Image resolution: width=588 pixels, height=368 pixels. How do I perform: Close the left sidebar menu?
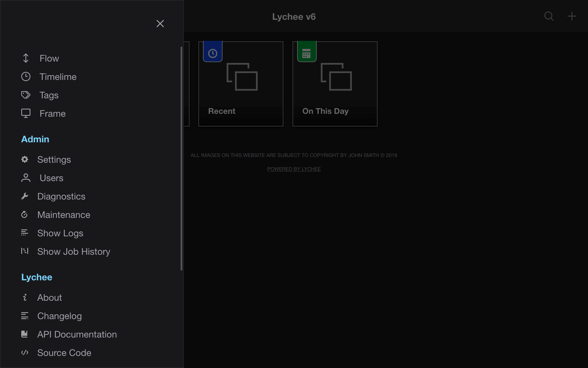click(160, 24)
